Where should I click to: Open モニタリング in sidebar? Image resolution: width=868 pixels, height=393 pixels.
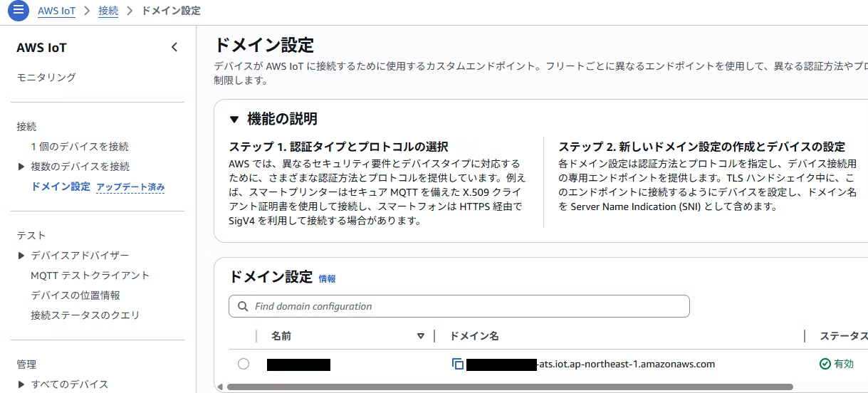[46, 78]
